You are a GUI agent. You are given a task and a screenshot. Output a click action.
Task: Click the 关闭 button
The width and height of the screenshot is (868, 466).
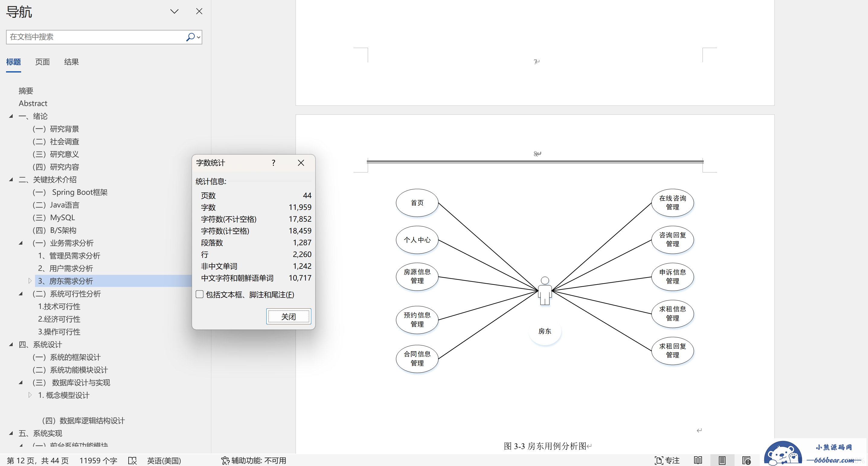[288, 317]
